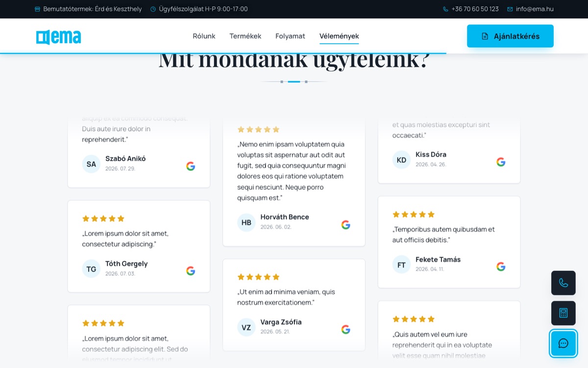Click the name "Fekete Tamás"
The width and height of the screenshot is (588, 368).
tap(438, 259)
